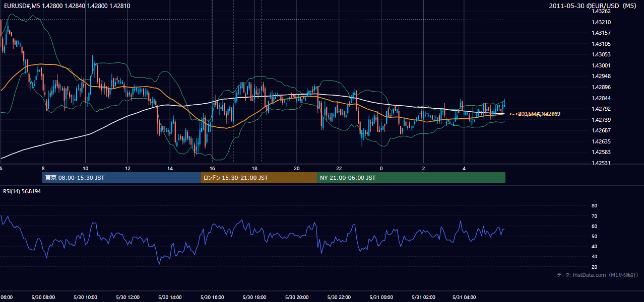Click the hour 12 tick under price chart
Screen dimensions: 644x302
[x=128, y=168]
